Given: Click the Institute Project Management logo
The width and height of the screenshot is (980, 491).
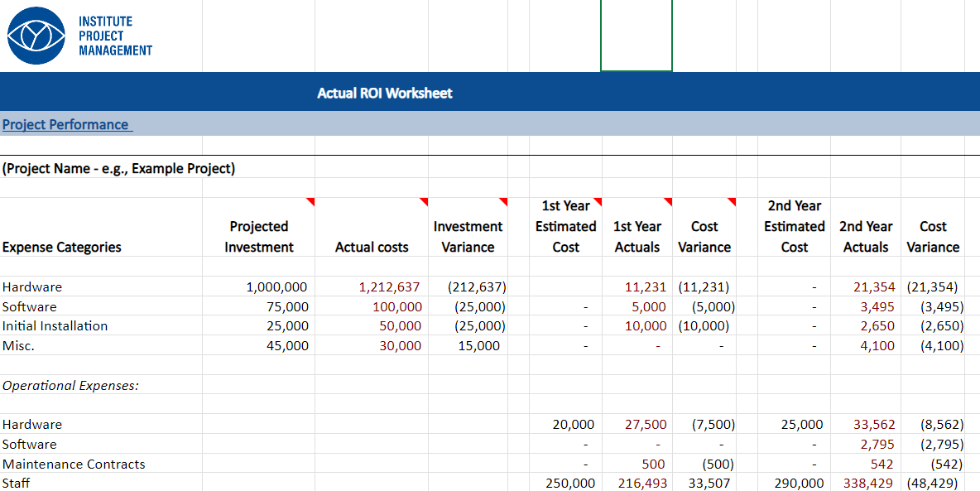Looking at the screenshot, I should coord(80,36).
